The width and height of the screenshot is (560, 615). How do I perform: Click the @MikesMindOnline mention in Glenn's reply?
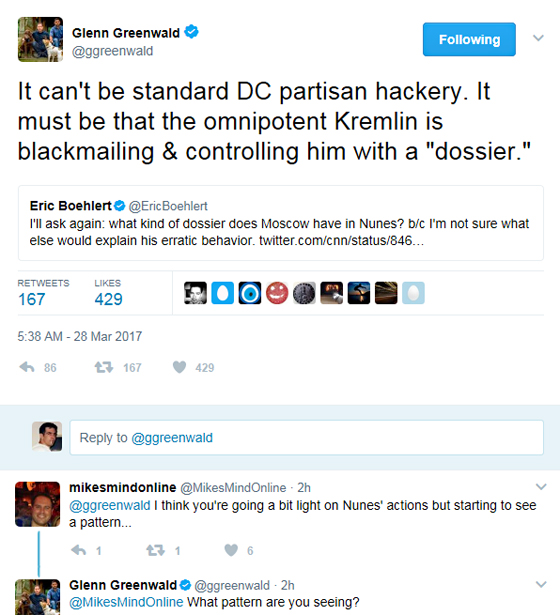[x=126, y=602]
